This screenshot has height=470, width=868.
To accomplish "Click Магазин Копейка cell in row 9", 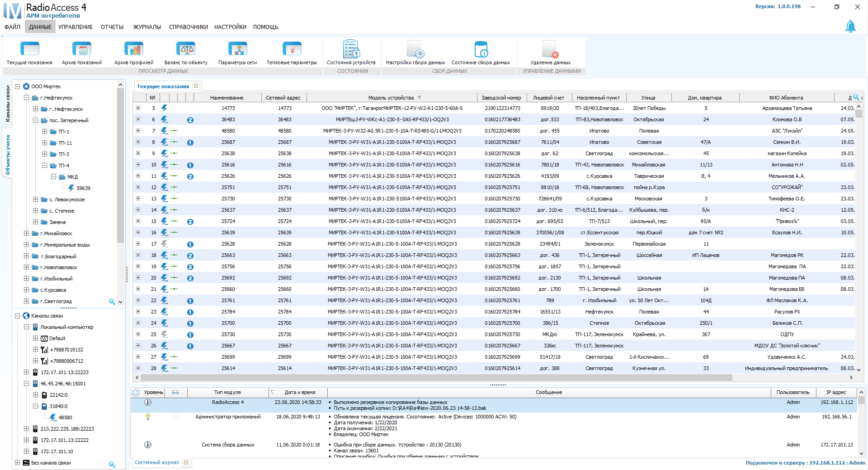I will [x=787, y=153].
